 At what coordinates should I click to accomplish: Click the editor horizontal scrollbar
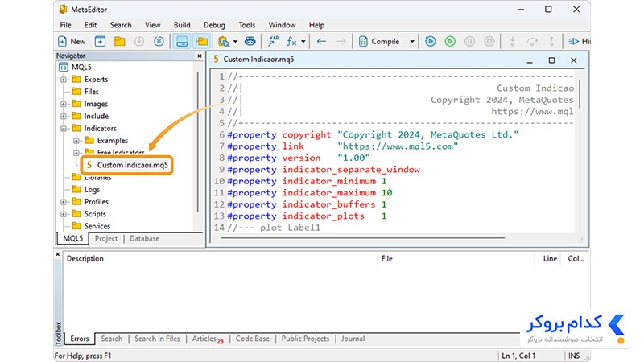point(363,237)
